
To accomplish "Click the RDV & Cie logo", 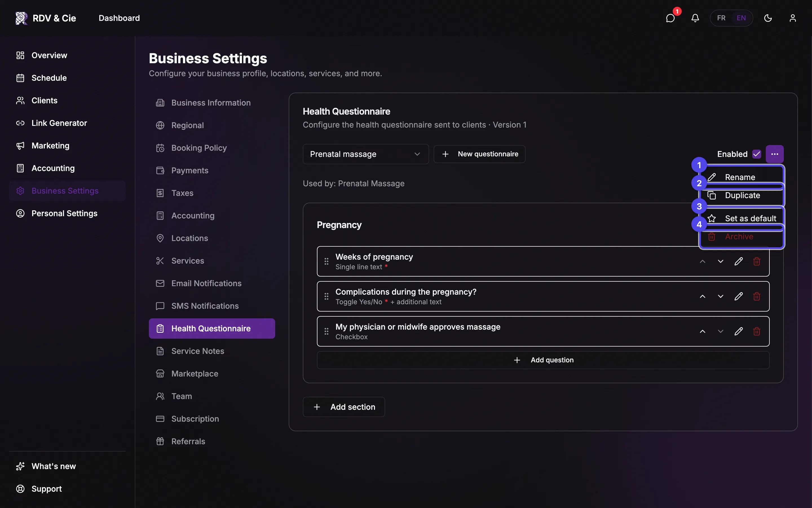I will [x=46, y=18].
